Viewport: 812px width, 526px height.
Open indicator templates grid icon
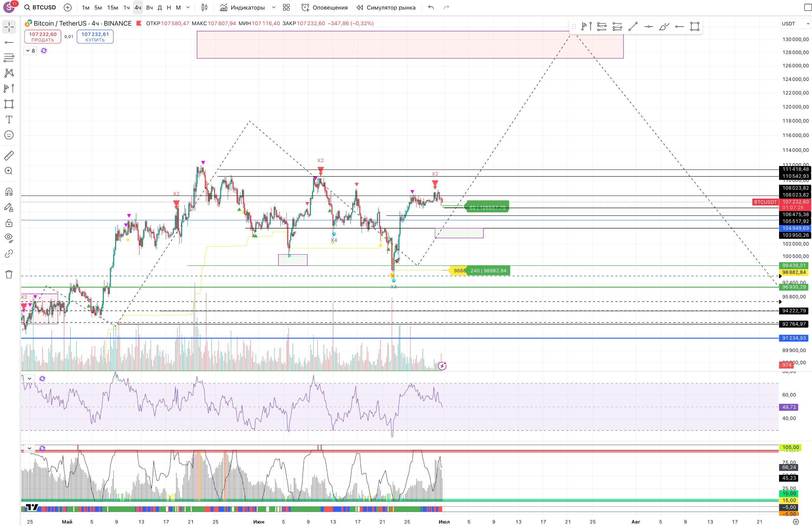click(x=286, y=7)
